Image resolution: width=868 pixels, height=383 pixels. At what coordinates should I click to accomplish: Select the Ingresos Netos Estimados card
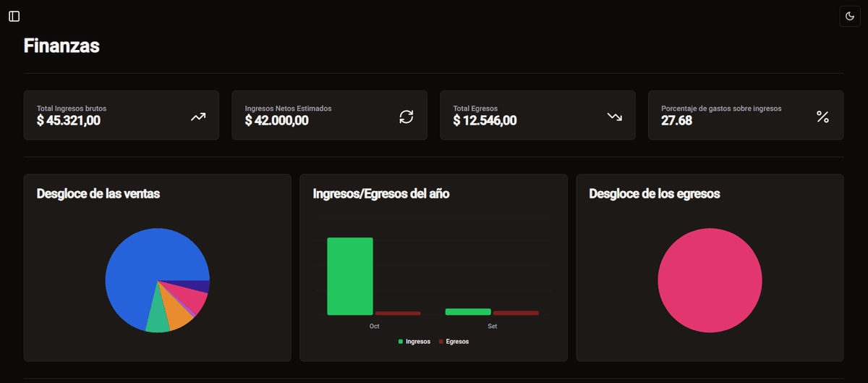(x=329, y=115)
